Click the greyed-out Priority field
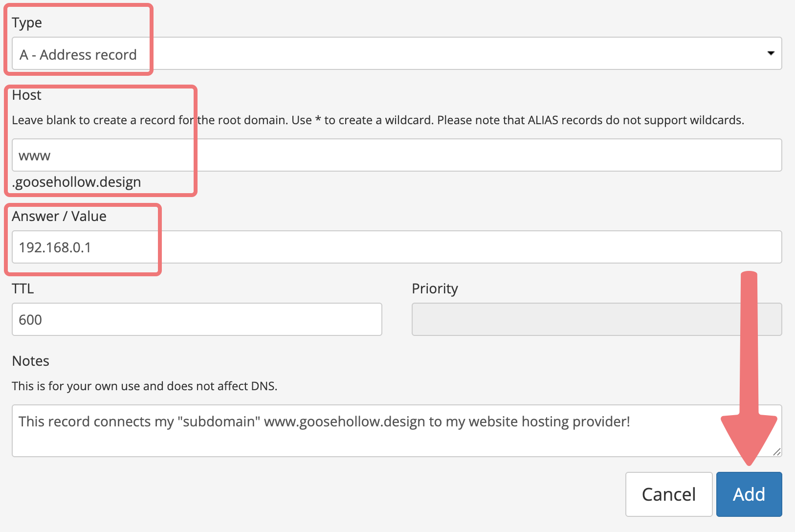 coord(596,319)
